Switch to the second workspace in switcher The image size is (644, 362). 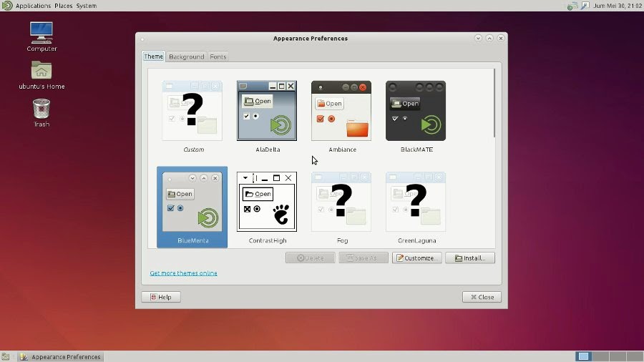[x=600, y=356]
